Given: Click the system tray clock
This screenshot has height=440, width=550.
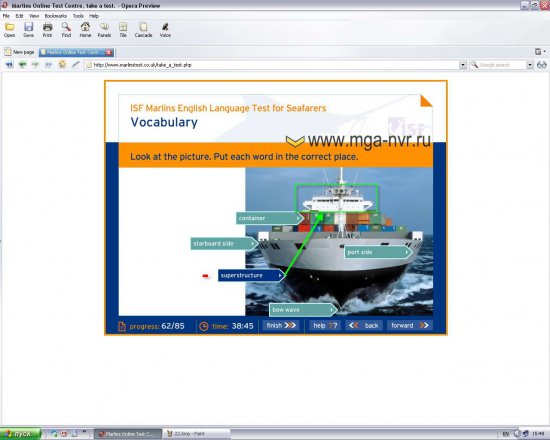Looking at the screenshot, I should [x=538, y=434].
